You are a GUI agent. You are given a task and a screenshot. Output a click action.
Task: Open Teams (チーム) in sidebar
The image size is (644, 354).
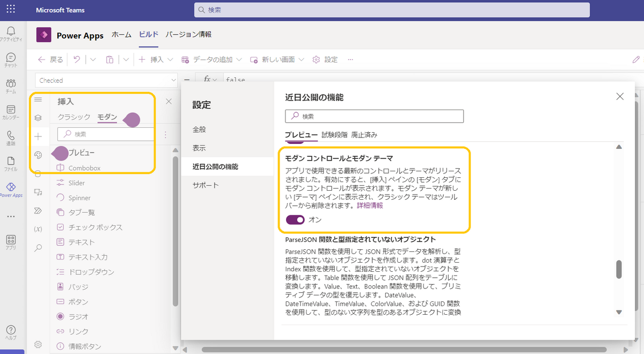(x=11, y=86)
